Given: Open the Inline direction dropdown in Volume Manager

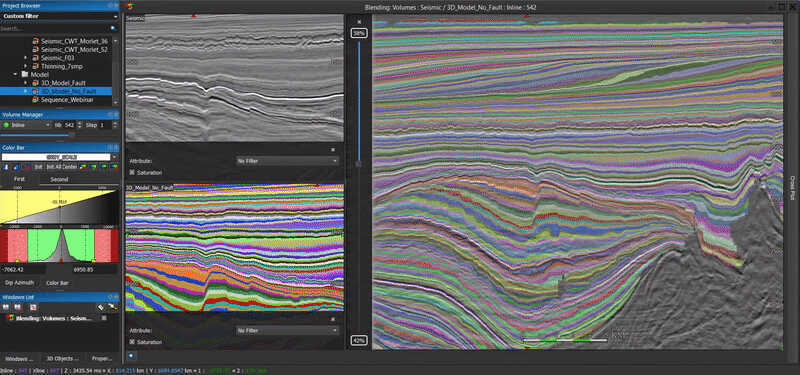Looking at the screenshot, I should [26, 125].
